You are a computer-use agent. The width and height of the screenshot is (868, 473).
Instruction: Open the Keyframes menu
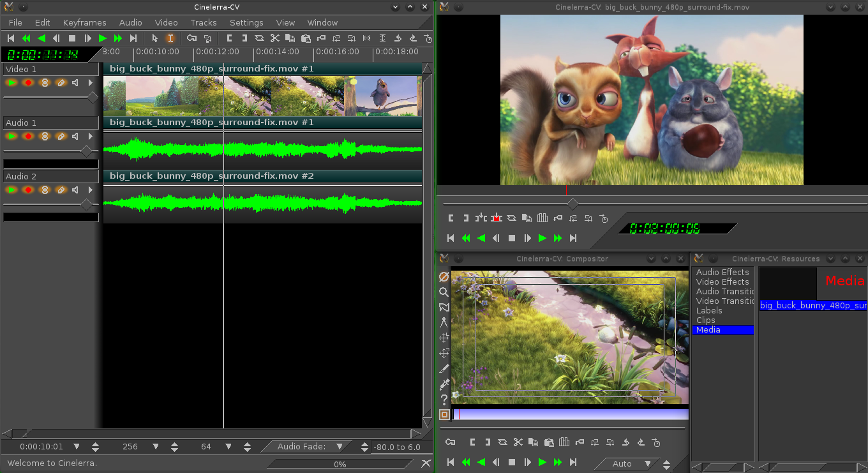[84, 22]
